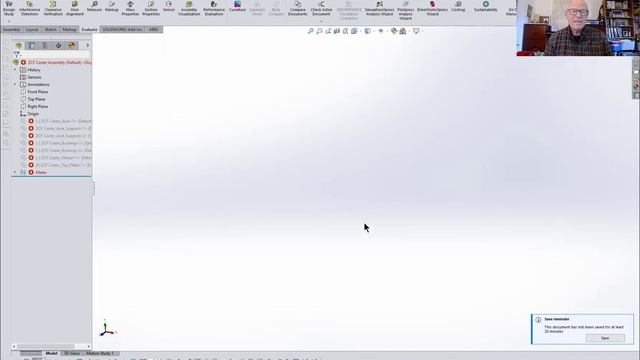Open Section Properties
Image resolution: width=640 pixels, height=360 pixels.
[151, 8]
